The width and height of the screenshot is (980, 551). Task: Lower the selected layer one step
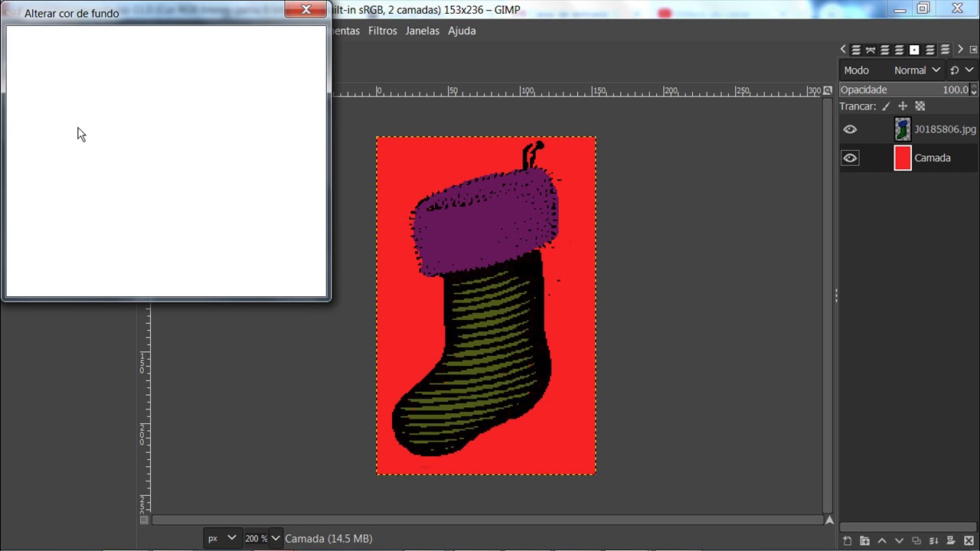[x=899, y=541]
